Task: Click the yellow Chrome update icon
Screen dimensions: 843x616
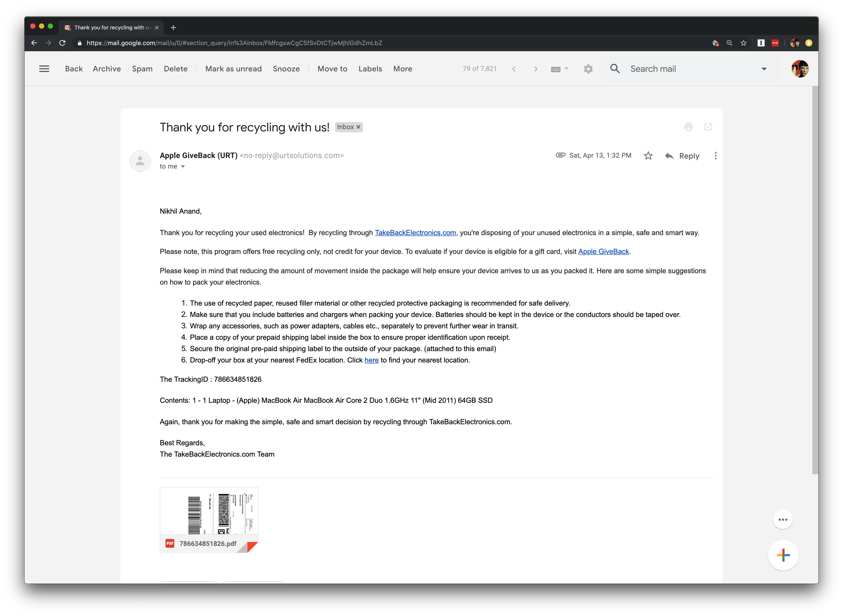Action: [x=808, y=43]
